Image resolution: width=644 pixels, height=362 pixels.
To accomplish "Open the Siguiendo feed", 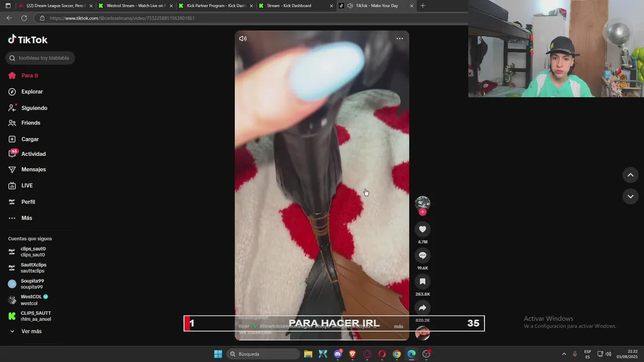I will coord(28,108).
